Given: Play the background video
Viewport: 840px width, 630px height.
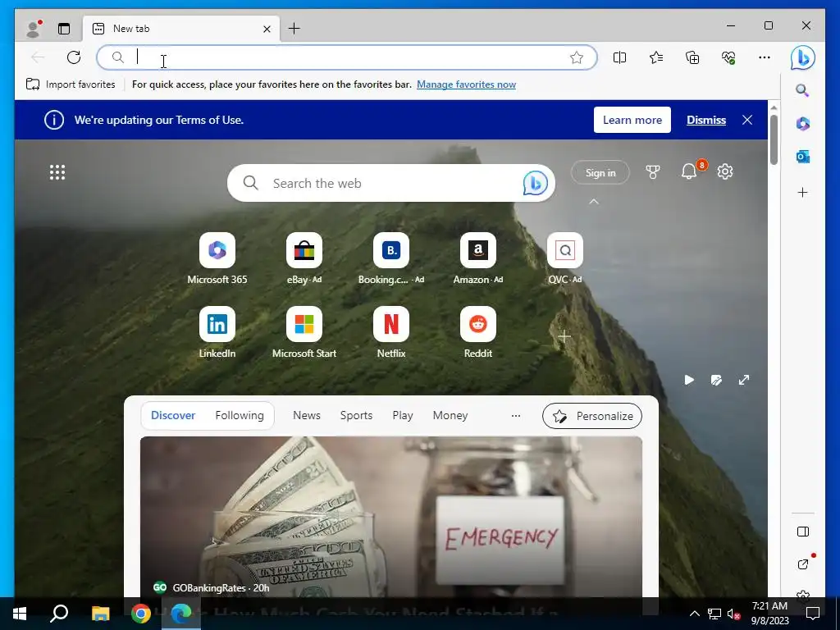Looking at the screenshot, I should (689, 380).
